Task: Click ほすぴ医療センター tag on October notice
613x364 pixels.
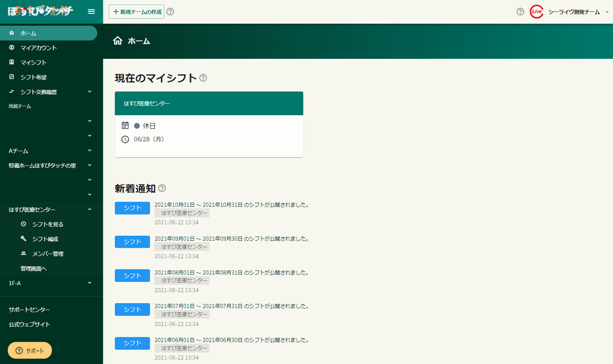Action: point(182,213)
